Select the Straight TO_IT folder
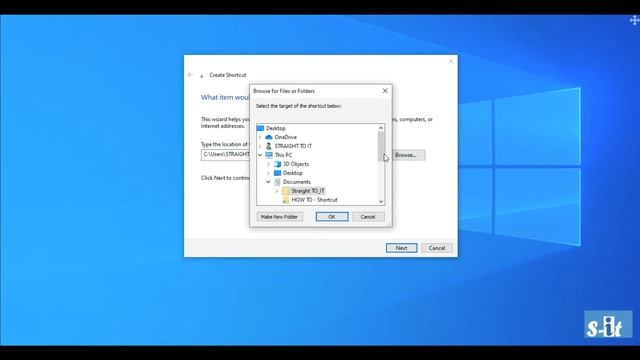Viewport: 640px width, 360px height. pyautogui.click(x=308, y=191)
